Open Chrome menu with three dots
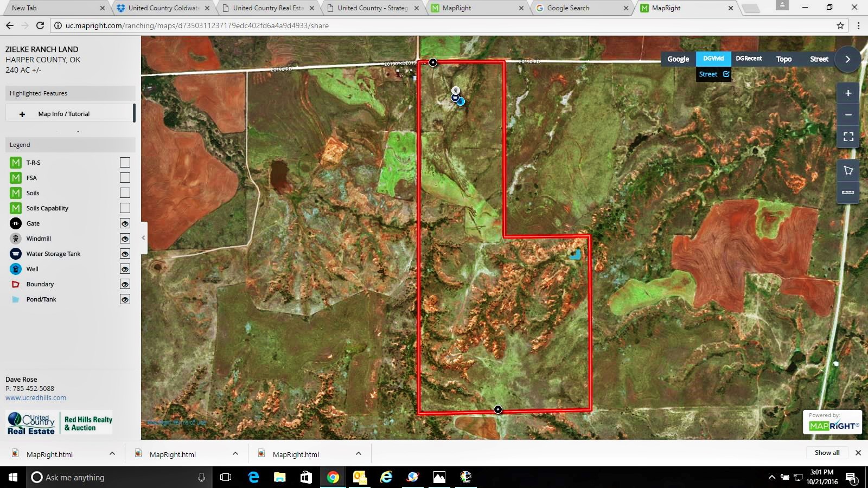Image resolution: width=868 pixels, height=488 pixels. (x=858, y=25)
